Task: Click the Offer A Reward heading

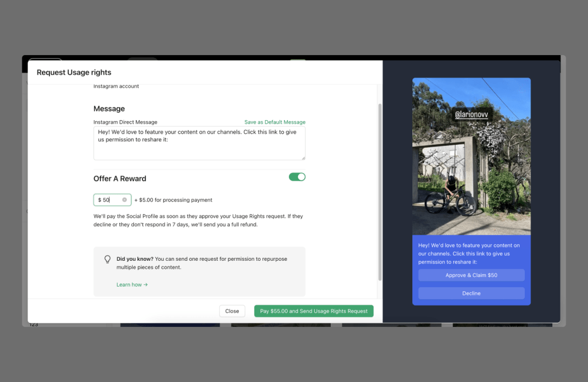Action: tap(120, 179)
